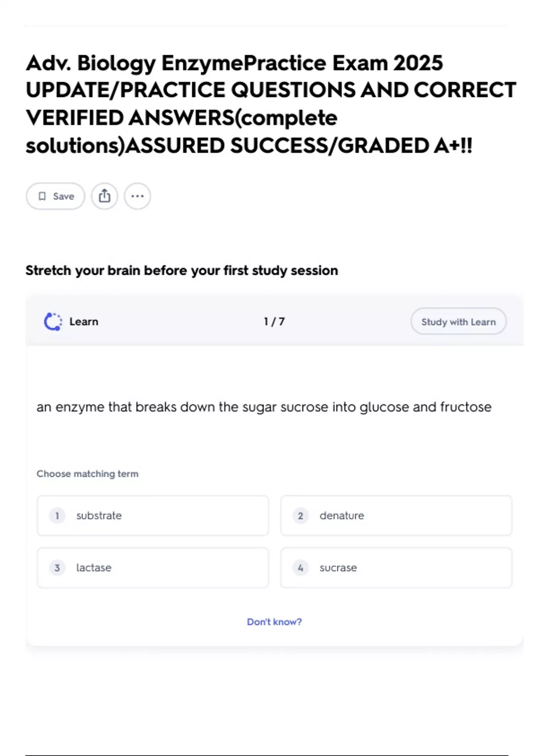The image size is (534, 756).
Task: Click number 2 badge beside denature
Action: pyautogui.click(x=300, y=515)
